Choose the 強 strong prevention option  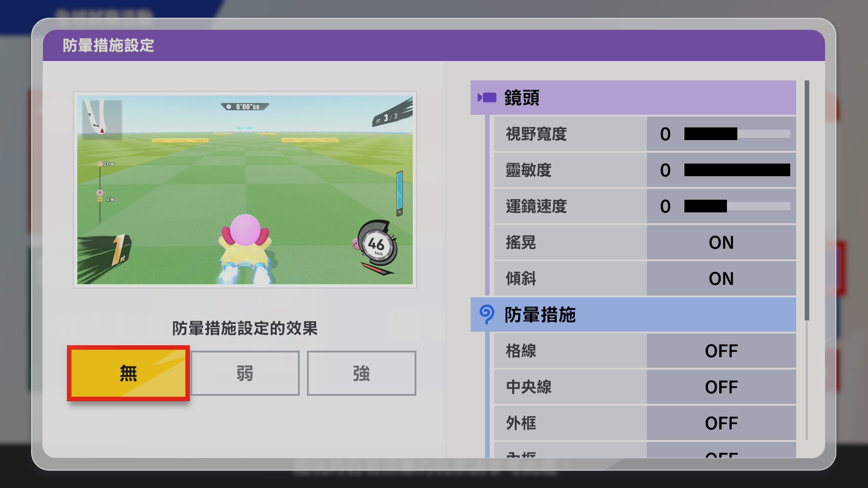(361, 373)
